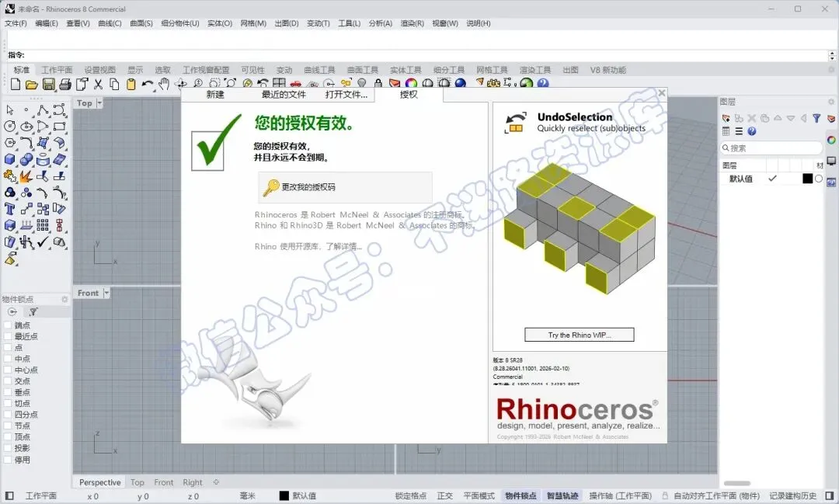839x504 pixels.
Task: Click the monitor display panel tab icon
Action: [831, 161]
